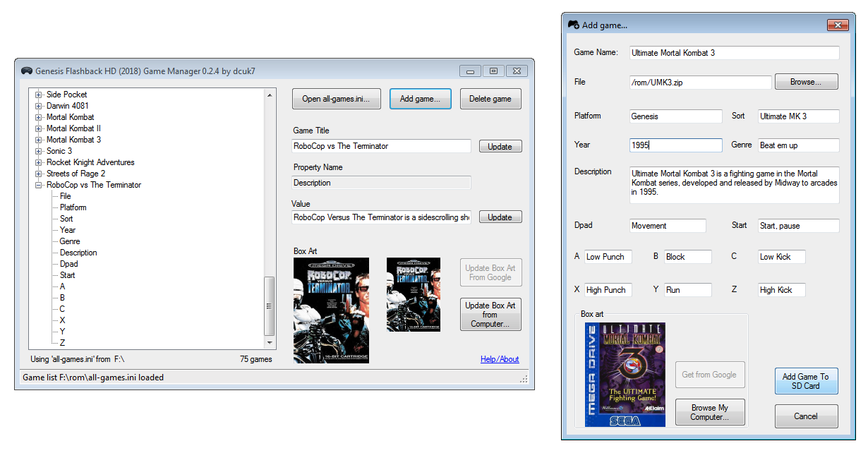Click the Start field showing Start, pause
The width and height of the screenshot is (868, 453).
click(799, 226)
